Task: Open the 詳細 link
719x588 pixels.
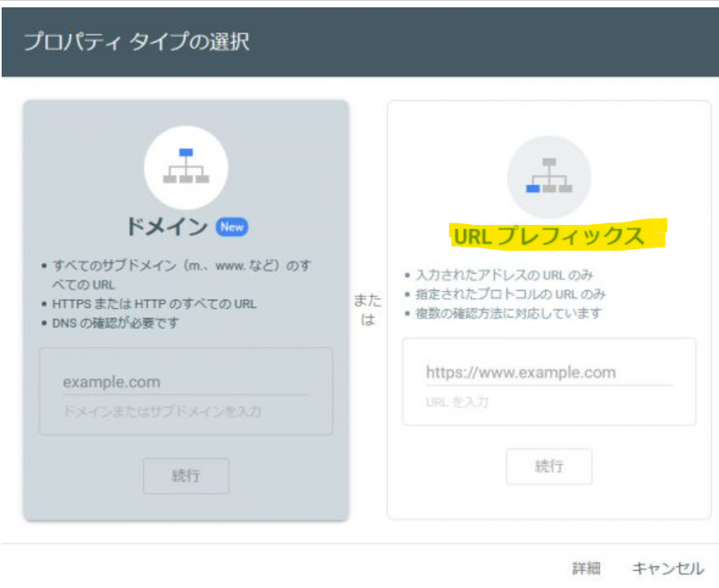Action: click(586, 569)
